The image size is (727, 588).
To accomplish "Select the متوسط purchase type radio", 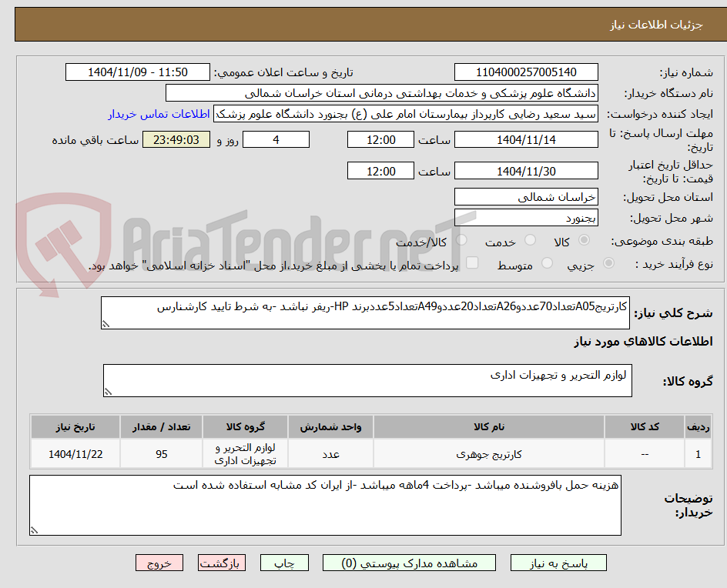I will click(x=547, y=263).
